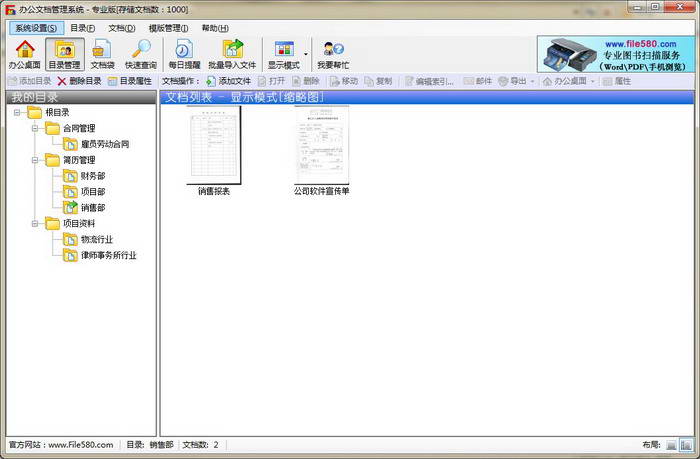Viewport: 700px width, 459px height.
Task: Collapse the 简历管理 folder expander
Action: pyautogui.click(x=35, y=160)
